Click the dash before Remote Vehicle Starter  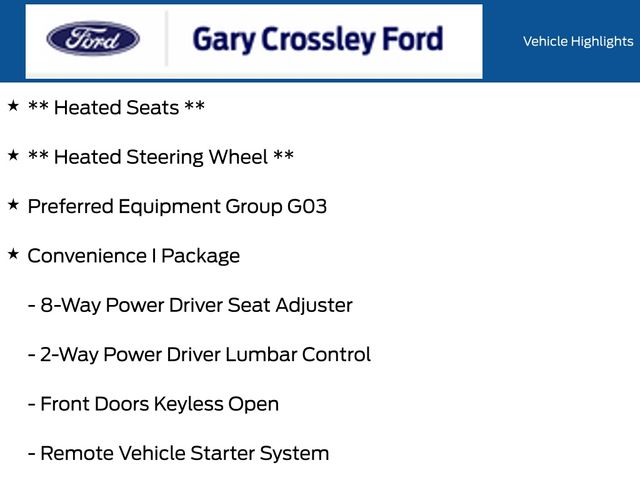32,454
